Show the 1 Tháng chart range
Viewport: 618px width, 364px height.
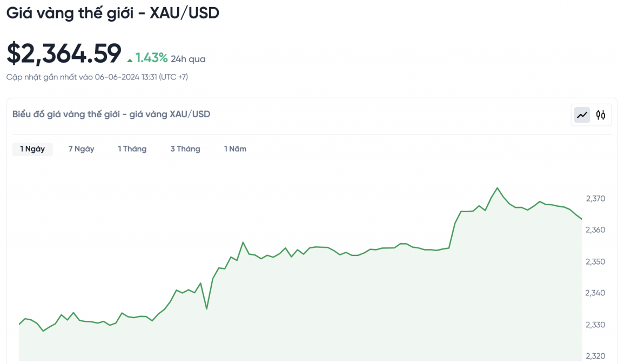[x=132, y=149]
